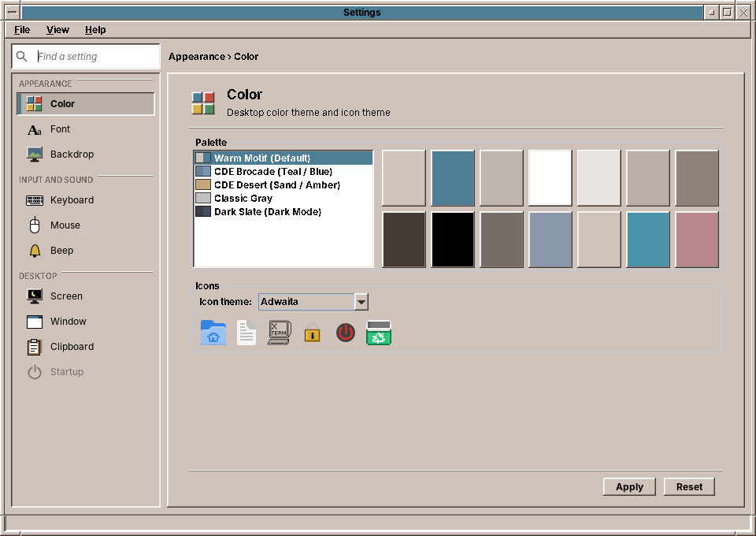Screen dimensions: 756x536
Task: Select Warm Motif (Default) palette
Action: click(x=283, y=158)
